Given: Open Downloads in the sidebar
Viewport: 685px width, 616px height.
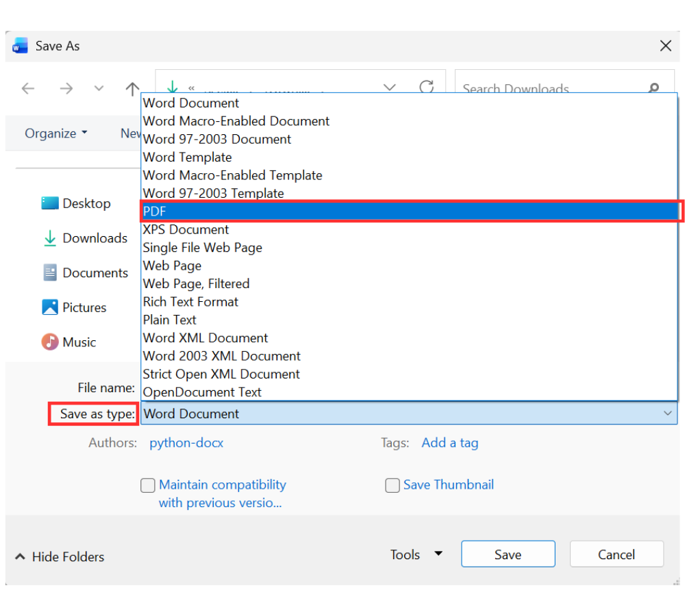Looking at the screenshot, I should click(86, 238).
